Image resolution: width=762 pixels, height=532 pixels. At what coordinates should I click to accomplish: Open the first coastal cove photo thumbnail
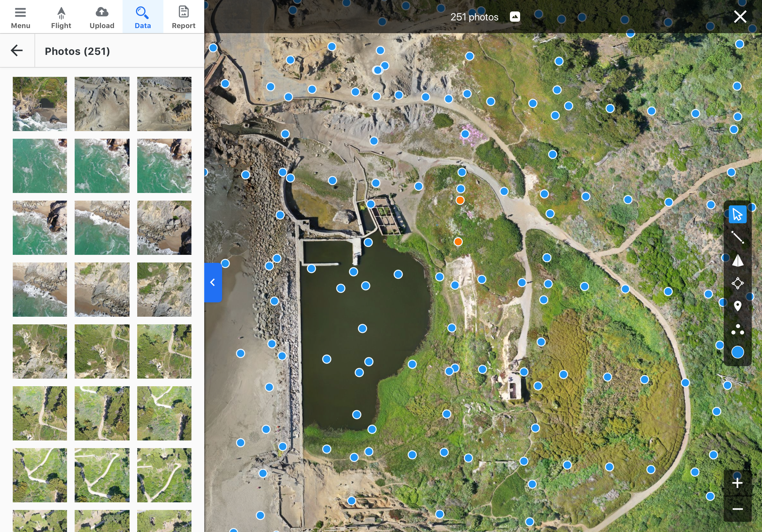click(x=40, y=104)
